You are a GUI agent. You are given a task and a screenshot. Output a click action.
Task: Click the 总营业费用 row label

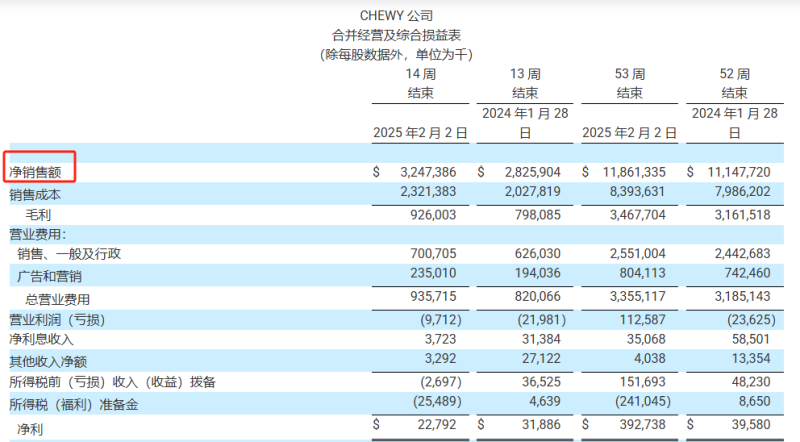point(55,299)
